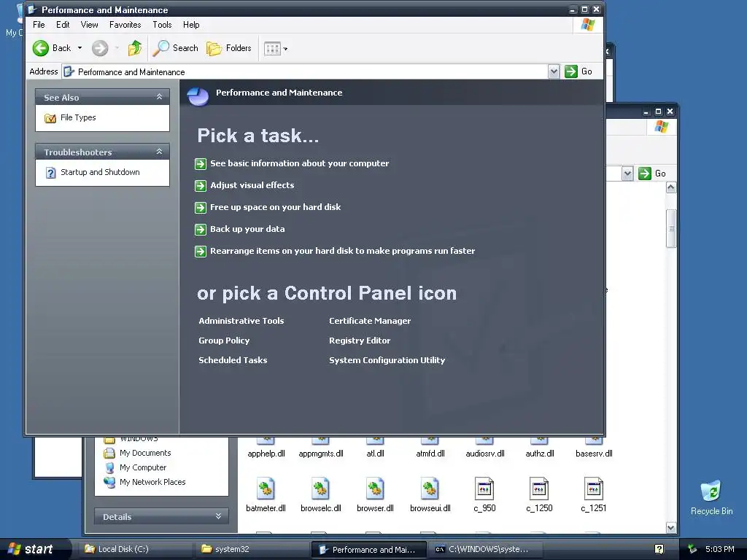
Task: Select batmeter.dll file icon
Action: (266, 489)
